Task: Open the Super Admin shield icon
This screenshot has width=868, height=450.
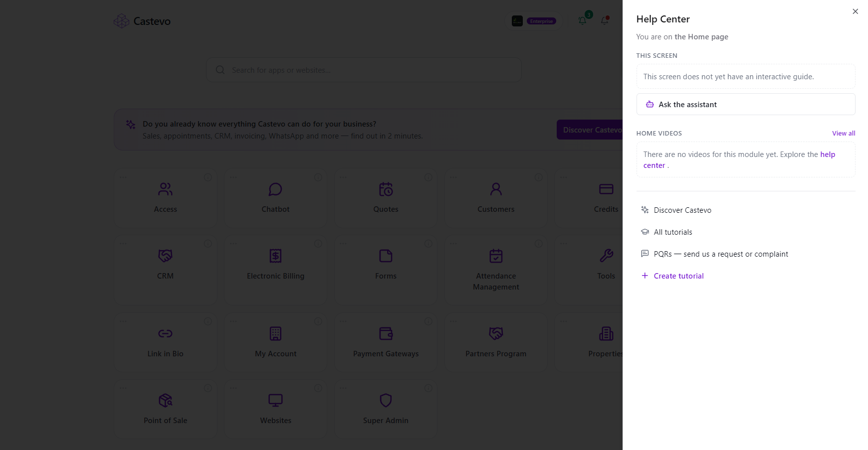Action: coord(386,401)
